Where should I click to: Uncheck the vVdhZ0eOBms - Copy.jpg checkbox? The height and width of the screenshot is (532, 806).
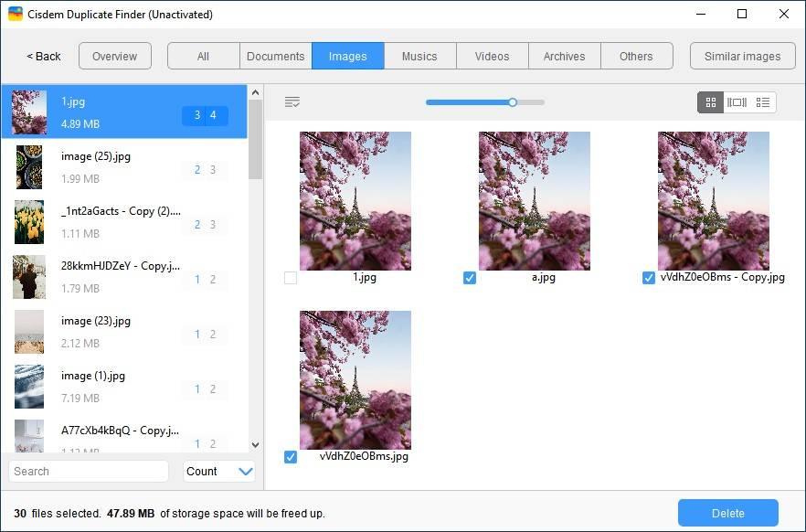[649, 278]
